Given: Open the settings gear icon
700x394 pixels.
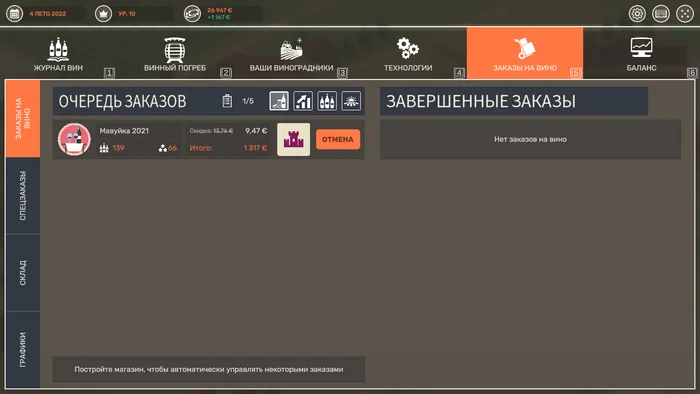Looking at the screenshot, I should point(637,13).
